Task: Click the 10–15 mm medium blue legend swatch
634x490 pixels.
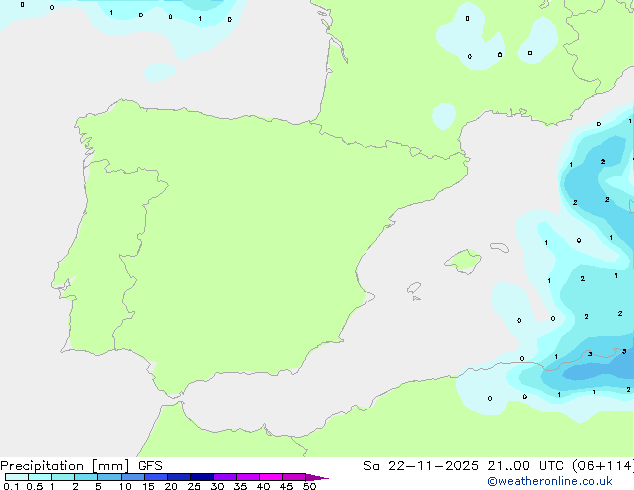Action: tap(133, 477)
